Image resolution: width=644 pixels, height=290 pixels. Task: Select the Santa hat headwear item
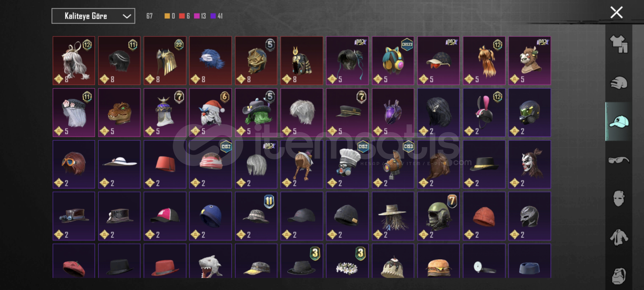(210, 113)
